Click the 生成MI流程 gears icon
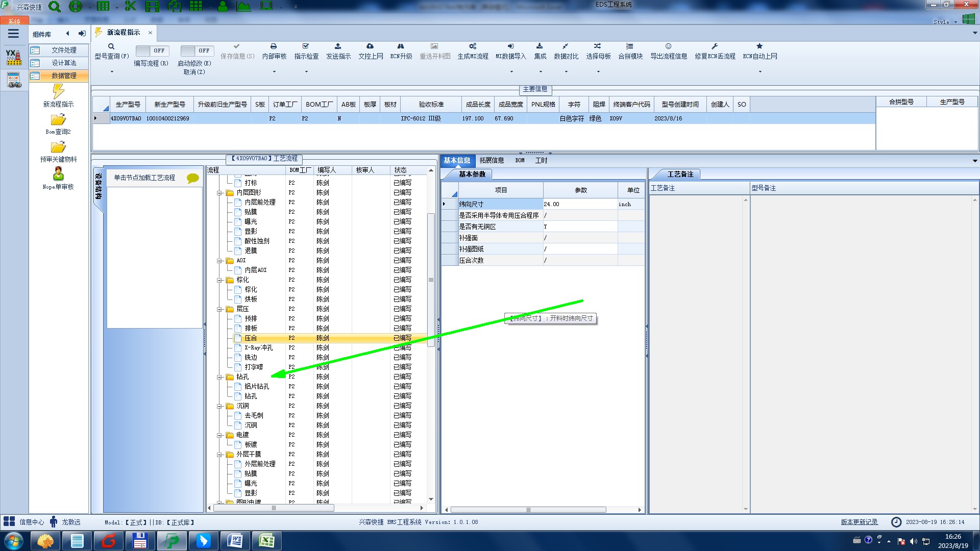Screen dimensions: 980x551 pyautogui.click(x=473, y=46)
